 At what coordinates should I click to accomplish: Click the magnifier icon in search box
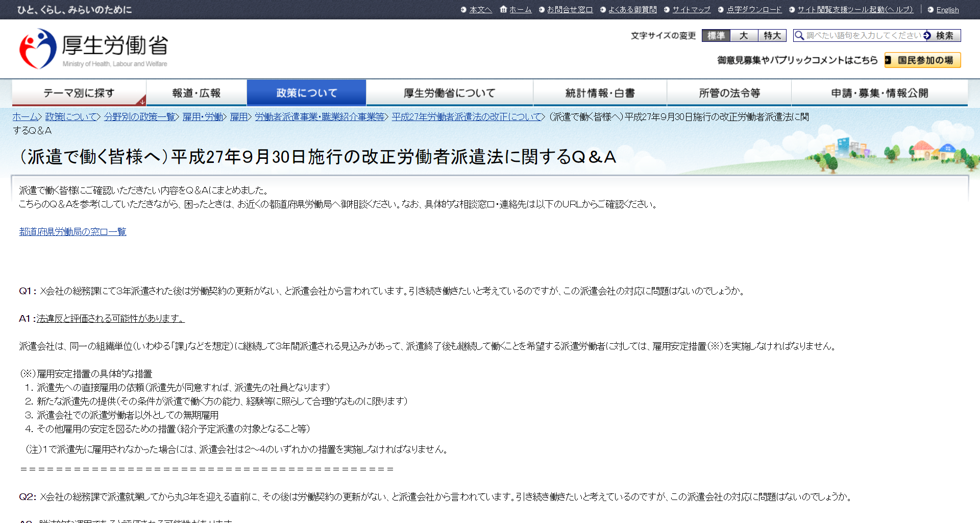coord(799,35)
